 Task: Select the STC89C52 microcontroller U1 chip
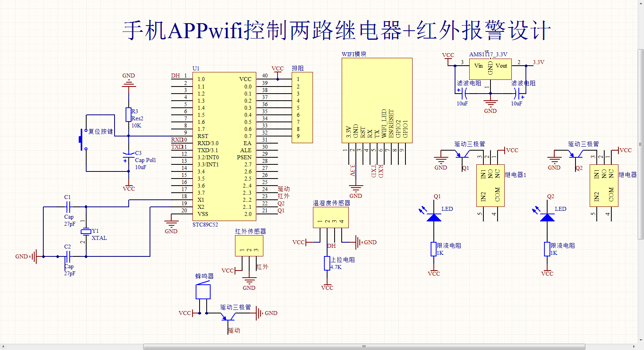224,146
